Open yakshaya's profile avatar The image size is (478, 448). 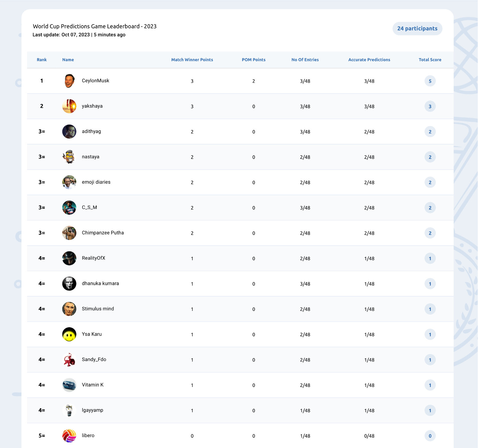pos(69,106)
